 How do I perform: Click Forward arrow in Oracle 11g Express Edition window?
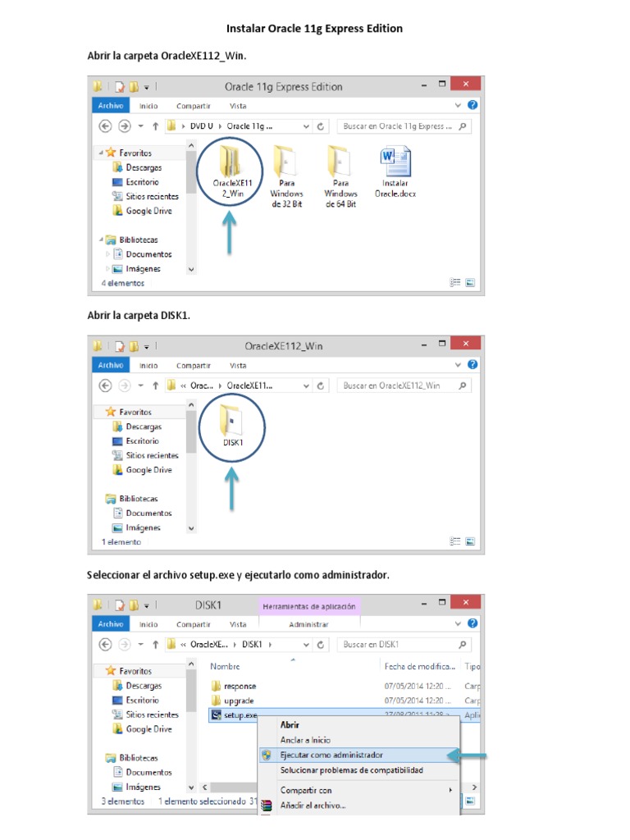pyautogui.click(x=125, y=126)
